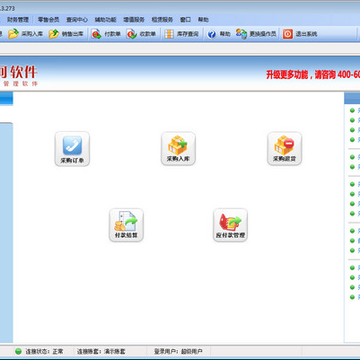Open the 租赁服务 menu
The width and height of the screenshot is (360, 360).
[x=162, y=20]
